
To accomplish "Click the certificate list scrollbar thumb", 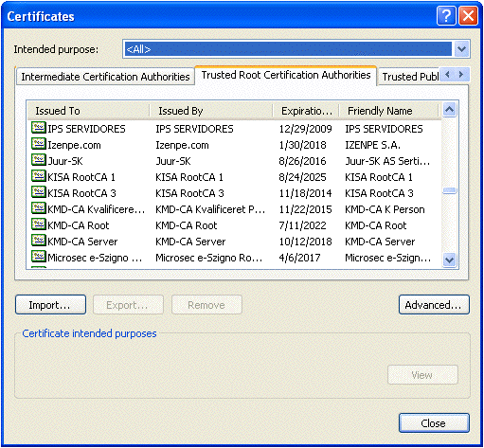I will [449, 190].
